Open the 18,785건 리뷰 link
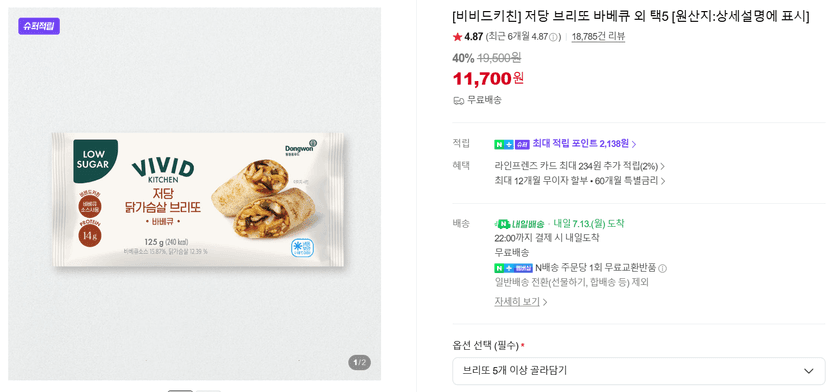Screen dimensions: 828x392 [598, 36]
